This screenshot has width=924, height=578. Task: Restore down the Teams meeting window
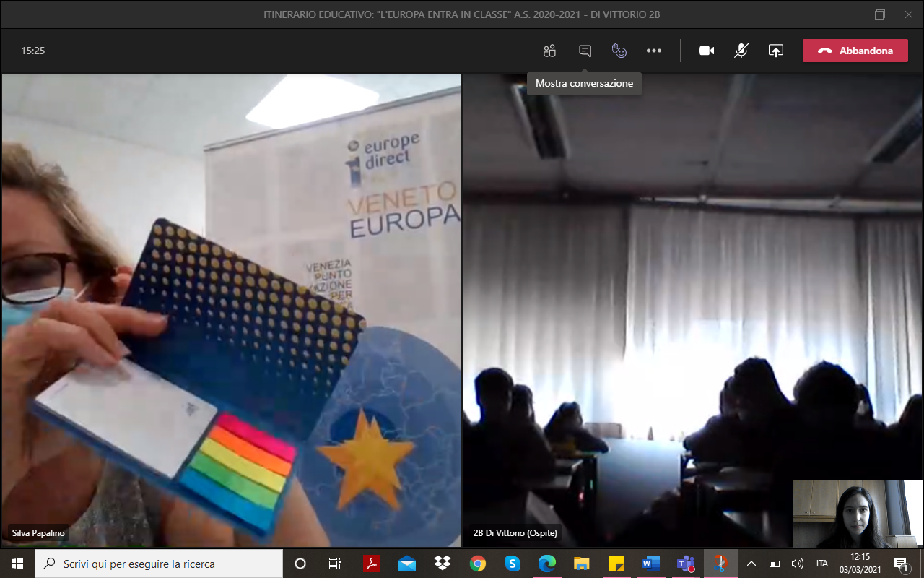point(879,14)
